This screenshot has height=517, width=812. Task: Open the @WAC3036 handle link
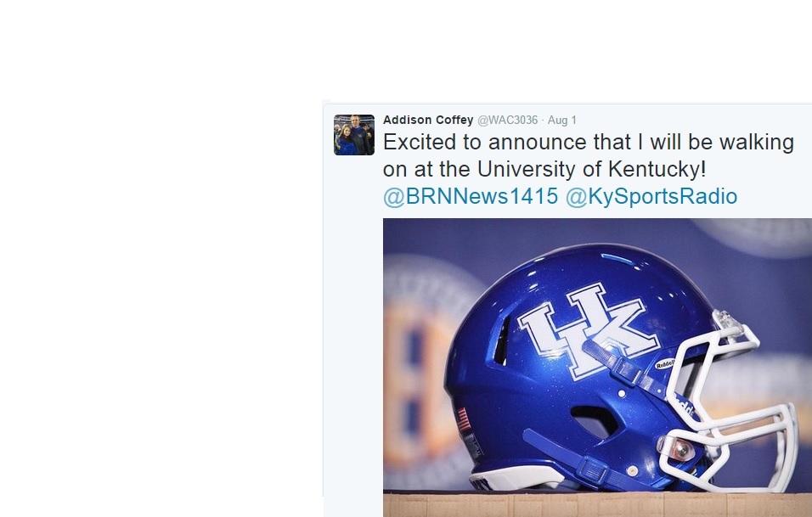[507, 120]
